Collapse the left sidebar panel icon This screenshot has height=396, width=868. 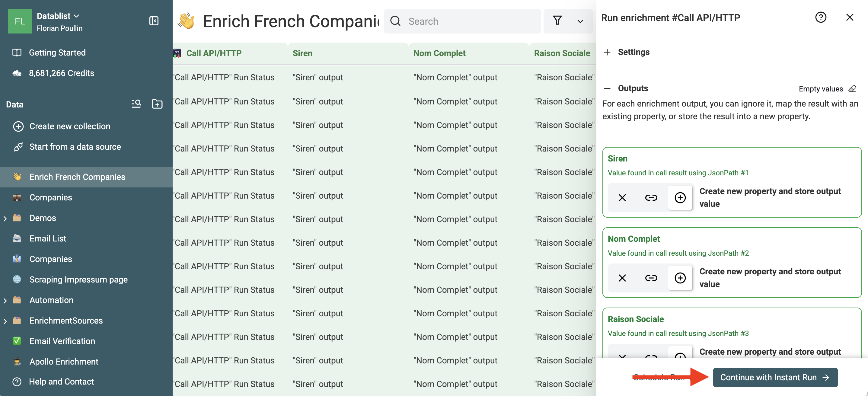[154, 21]
